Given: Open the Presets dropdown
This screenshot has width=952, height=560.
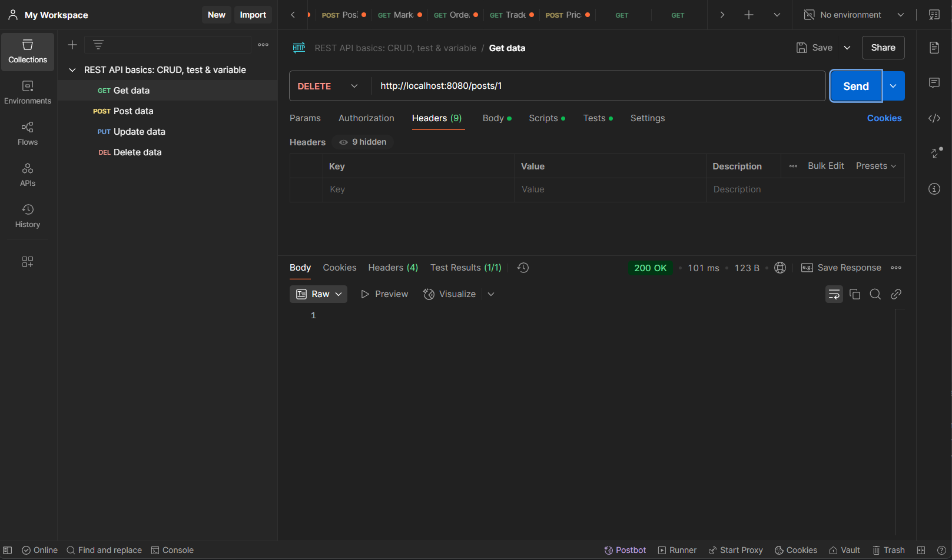Looking at the screenshot, I should [876, 166].
